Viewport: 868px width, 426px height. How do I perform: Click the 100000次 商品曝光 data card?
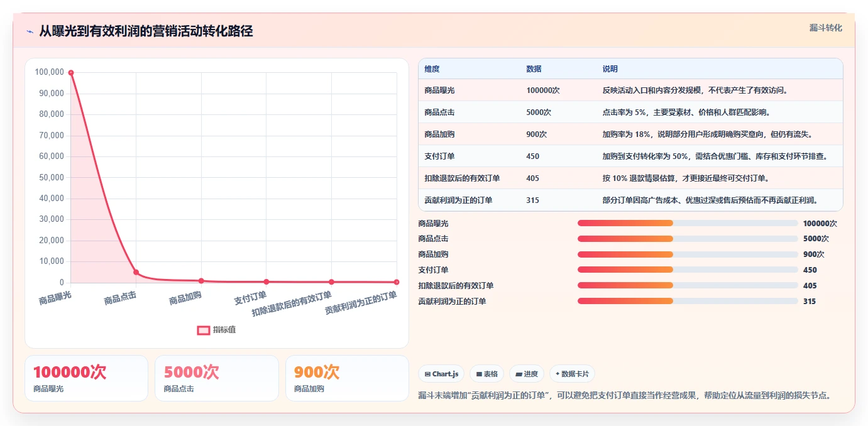click(87, 378)
